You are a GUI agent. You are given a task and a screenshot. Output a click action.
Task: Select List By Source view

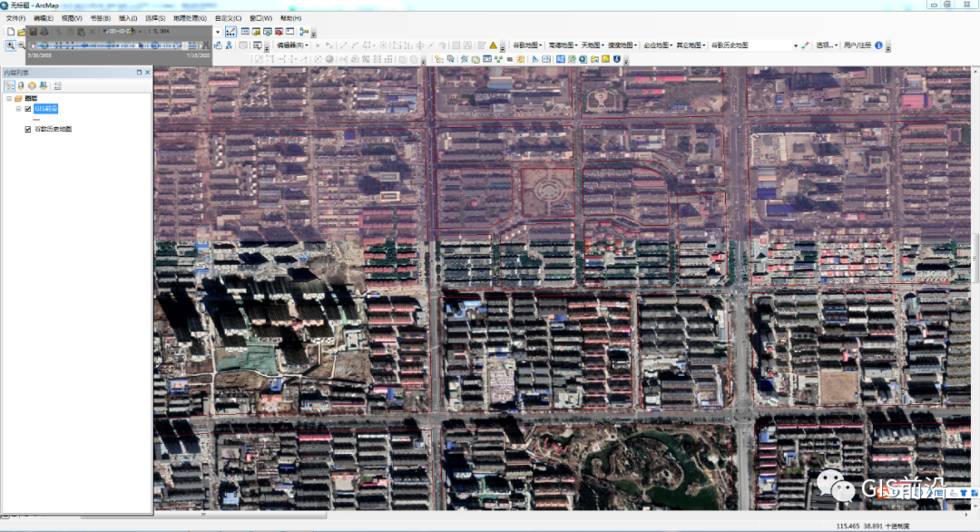coord(21,85)
